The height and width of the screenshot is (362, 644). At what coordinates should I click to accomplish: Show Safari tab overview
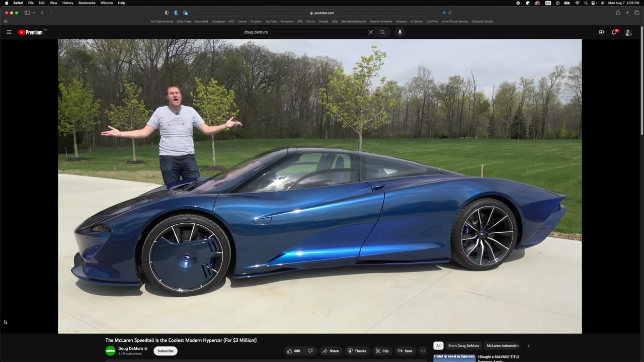636,13
